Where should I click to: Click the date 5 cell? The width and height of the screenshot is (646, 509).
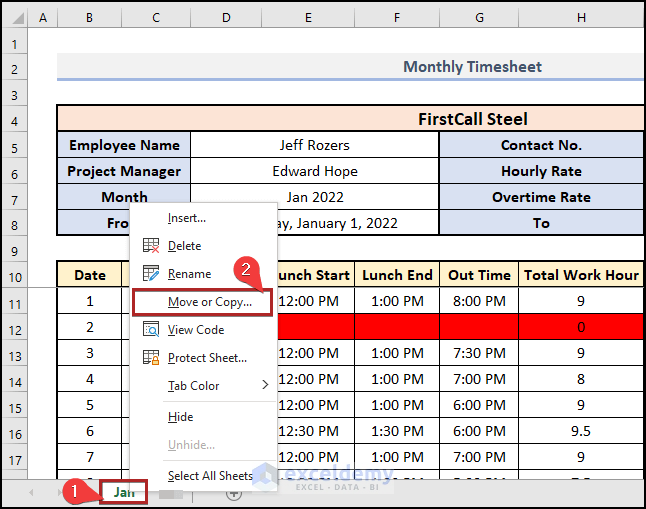(x=90, y=405)
